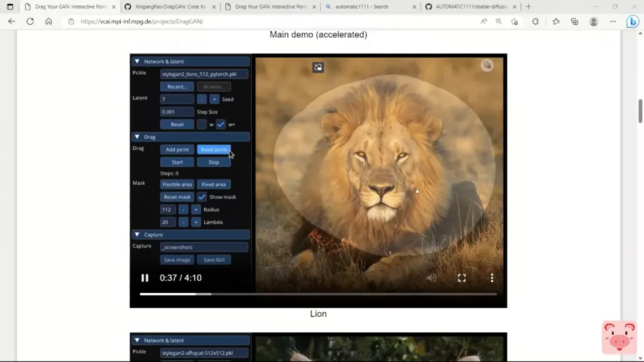Collapse the Drag section triangle
Viewport: 644px width, 362px height.
pos(137,137)
